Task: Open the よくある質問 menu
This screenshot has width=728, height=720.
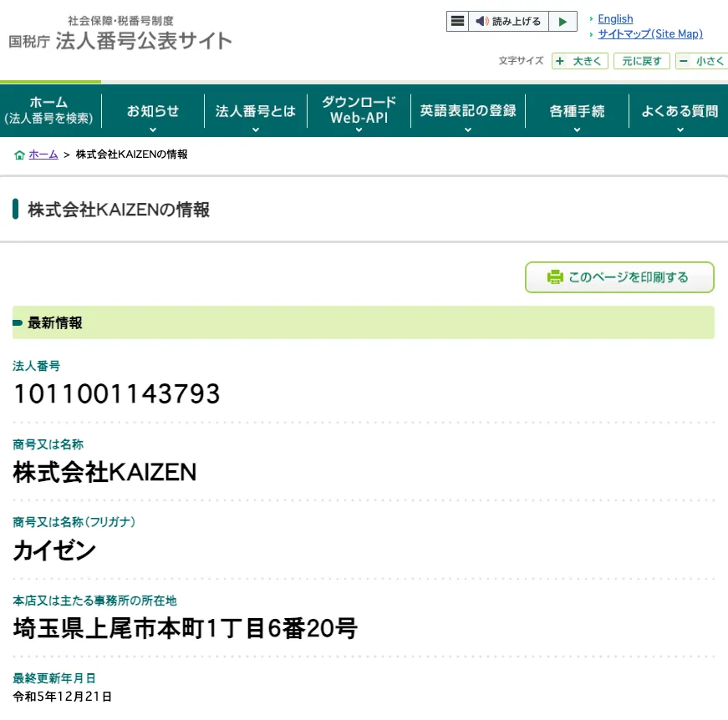Action: (680, 110)
